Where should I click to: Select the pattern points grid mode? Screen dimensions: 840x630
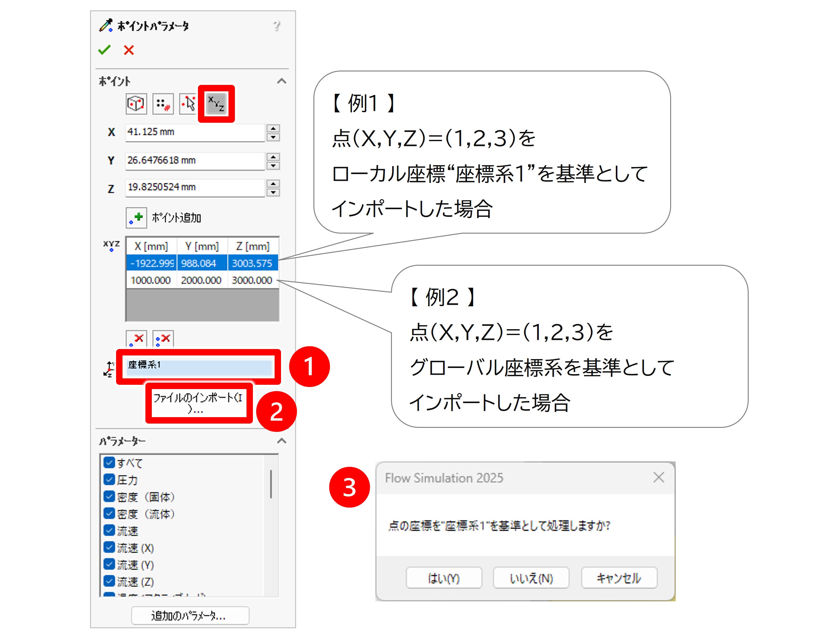163,103
